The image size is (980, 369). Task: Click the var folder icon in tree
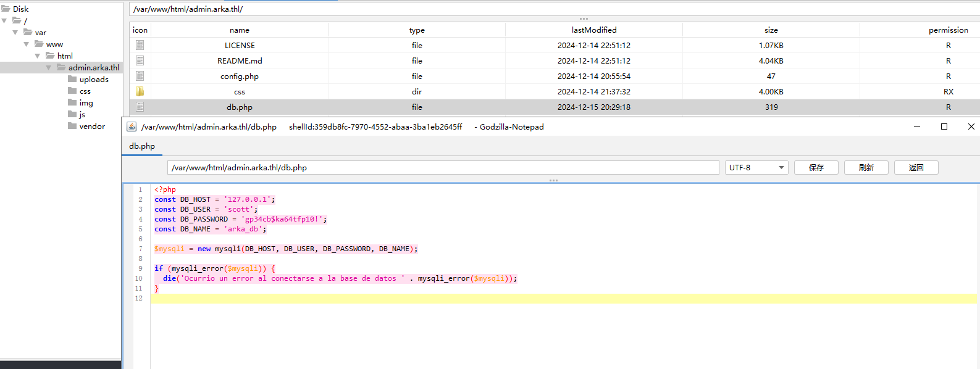(x=28, y=32)
